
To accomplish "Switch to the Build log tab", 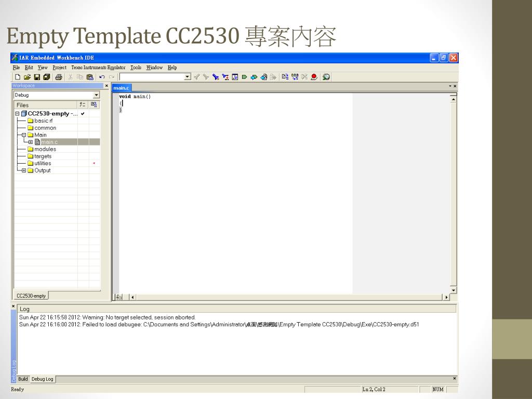I will [23, 379].
